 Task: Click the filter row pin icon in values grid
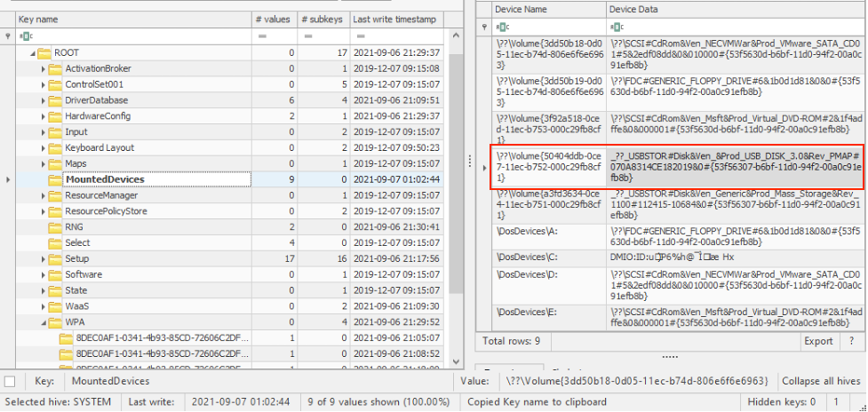[484, 26]
